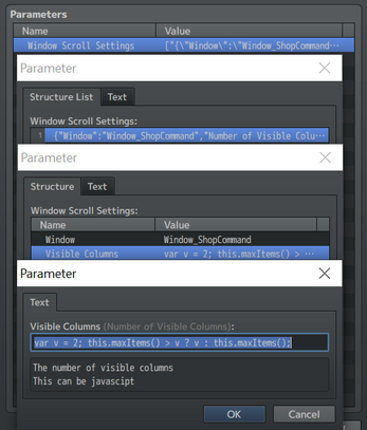Click Name column header in Parameters table

pos(85,31)
